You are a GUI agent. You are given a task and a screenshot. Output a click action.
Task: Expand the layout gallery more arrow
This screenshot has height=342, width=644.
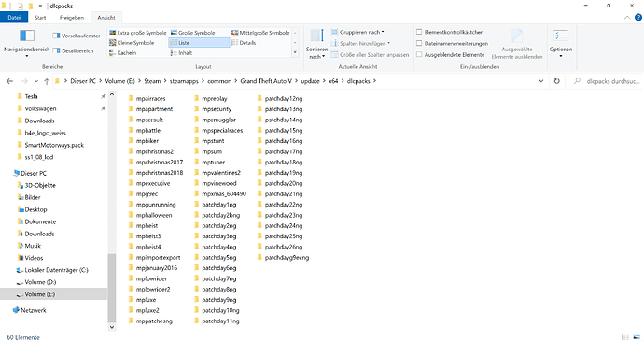pyautogui.click(x=295, y=52)
